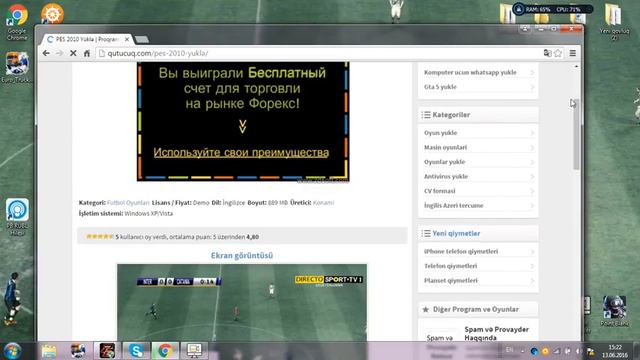Open the home page via house icon
Image resolution: width=640 pixels, height=360 pixels.
pos(87,53)
